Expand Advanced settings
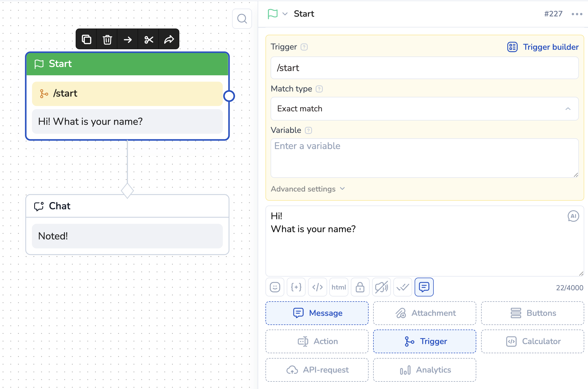Image resolution: width=588 pixels, height=389 pixels. point(308,189)
